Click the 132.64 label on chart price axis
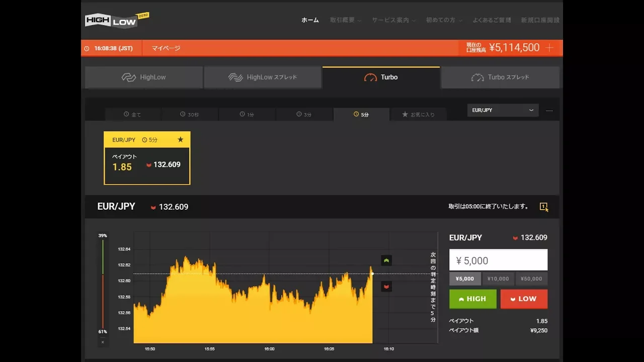644x362 pixels. click(124, 249)
